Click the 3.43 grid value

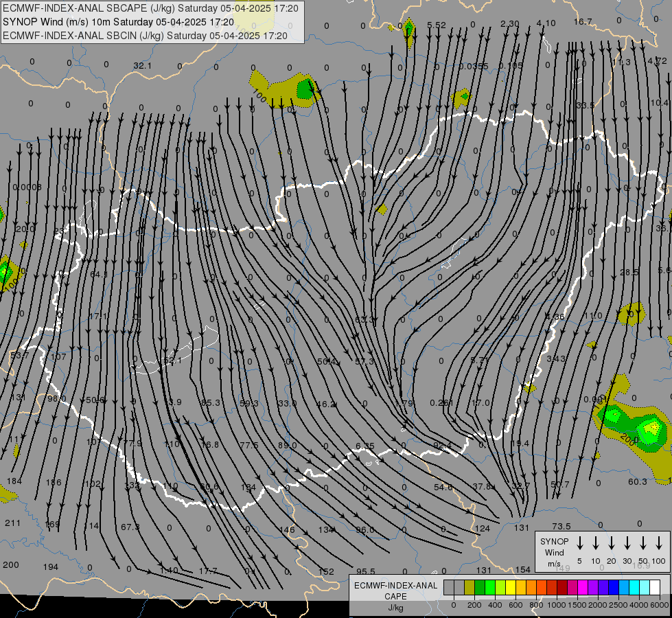click(556, 358)
